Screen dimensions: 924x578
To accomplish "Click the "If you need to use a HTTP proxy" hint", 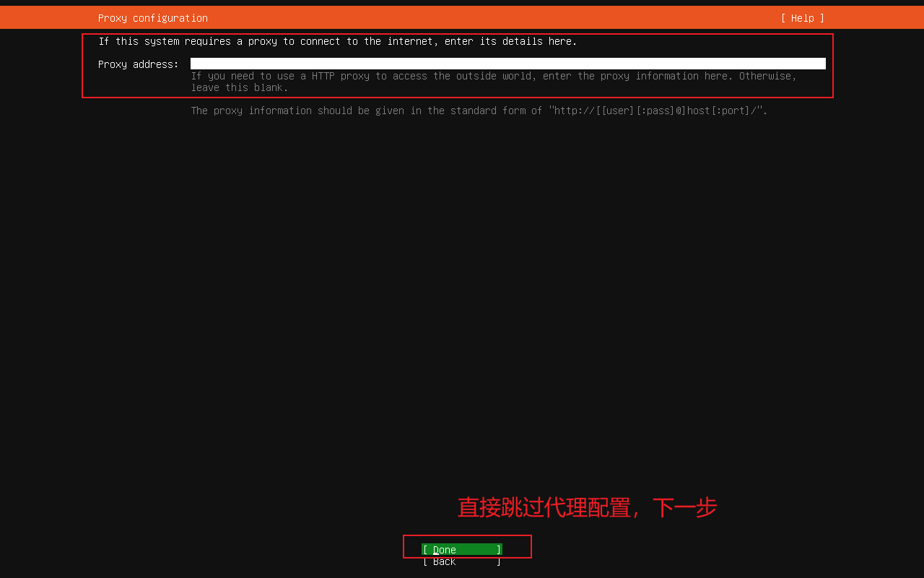I will point(494,82).
